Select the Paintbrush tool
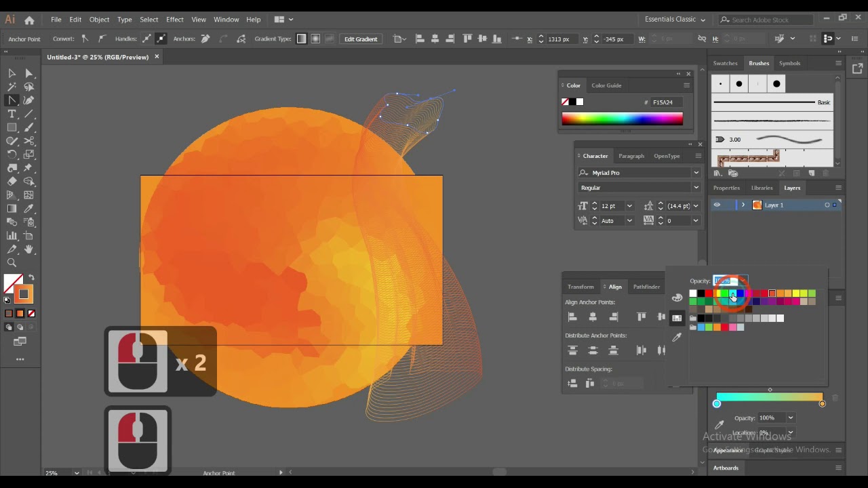The height and width of the screenshot is (488, 868). (28, 127)
